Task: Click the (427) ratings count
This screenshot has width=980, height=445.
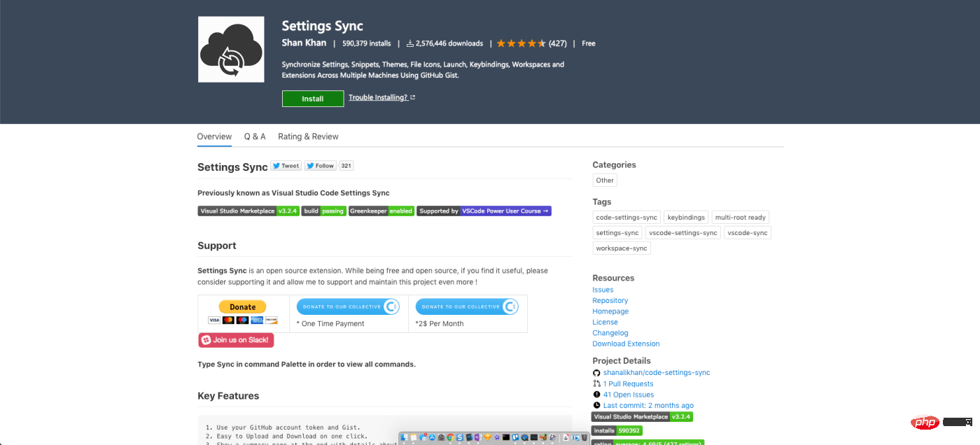Action: tap(558, 43)
